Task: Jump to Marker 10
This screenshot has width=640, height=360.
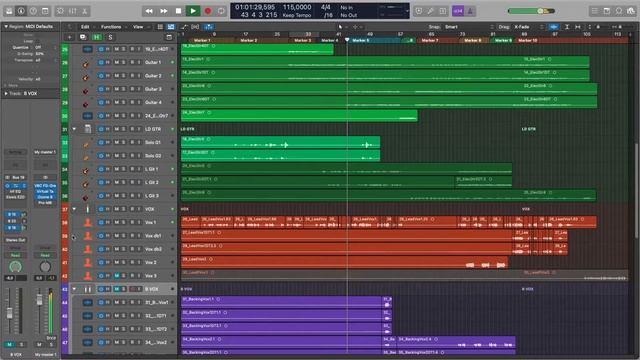Action: click(x=528, y=40)
